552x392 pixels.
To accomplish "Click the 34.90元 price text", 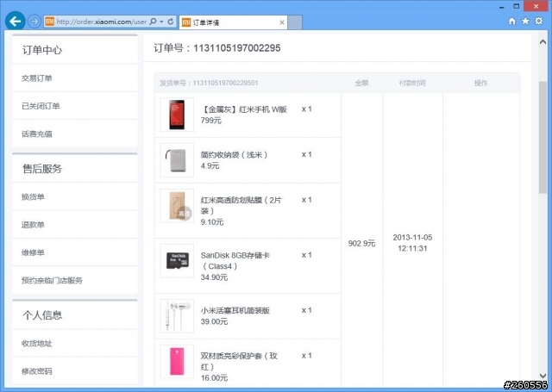I will [214, 277].
